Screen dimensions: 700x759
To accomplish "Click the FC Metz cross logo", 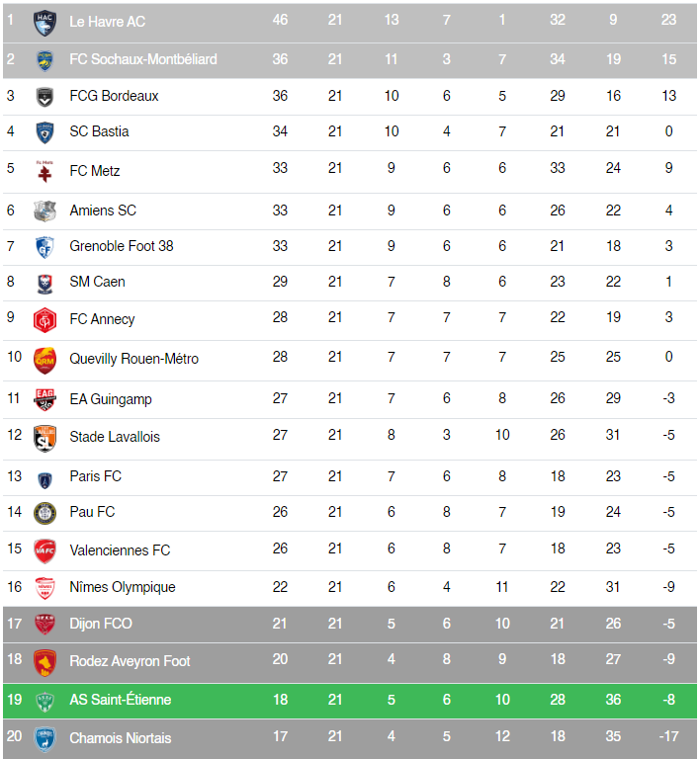I will pos(44,171).
